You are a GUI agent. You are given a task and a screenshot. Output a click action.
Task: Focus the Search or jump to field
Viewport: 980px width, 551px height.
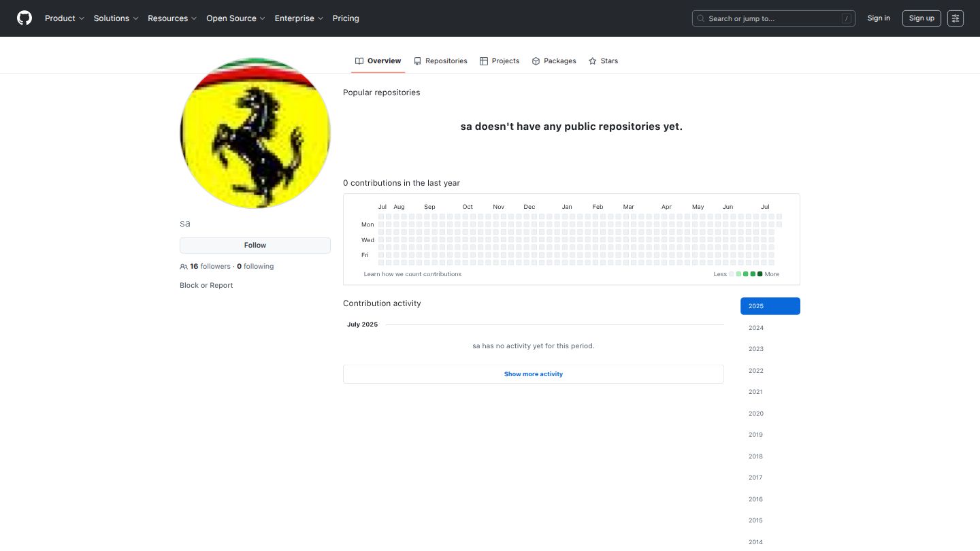click(773, 18)
